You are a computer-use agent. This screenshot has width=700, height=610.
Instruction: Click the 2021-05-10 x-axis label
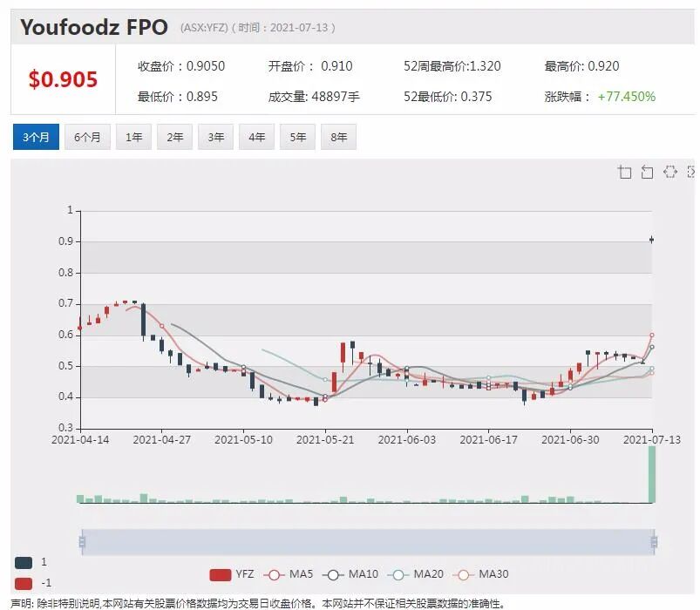(x=243, y=440)
